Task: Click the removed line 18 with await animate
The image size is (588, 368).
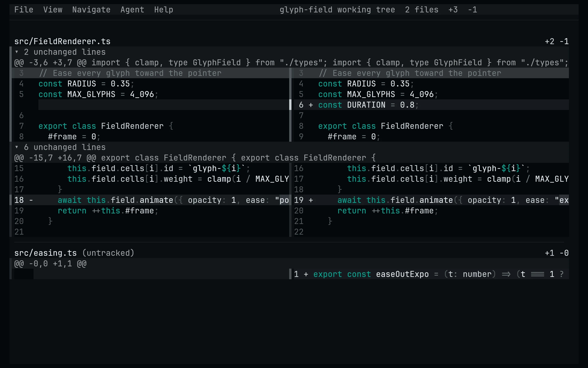Action: tap(152, 200)
